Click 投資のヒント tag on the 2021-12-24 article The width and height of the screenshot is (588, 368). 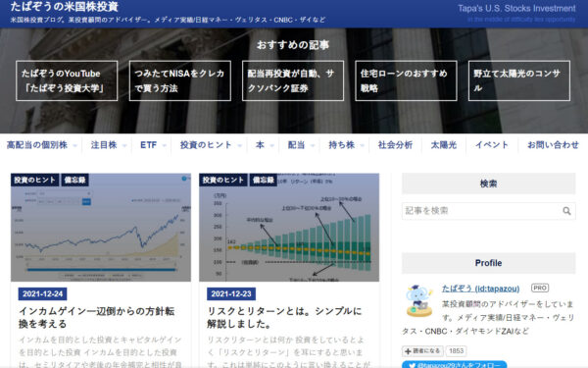(35, 180)
